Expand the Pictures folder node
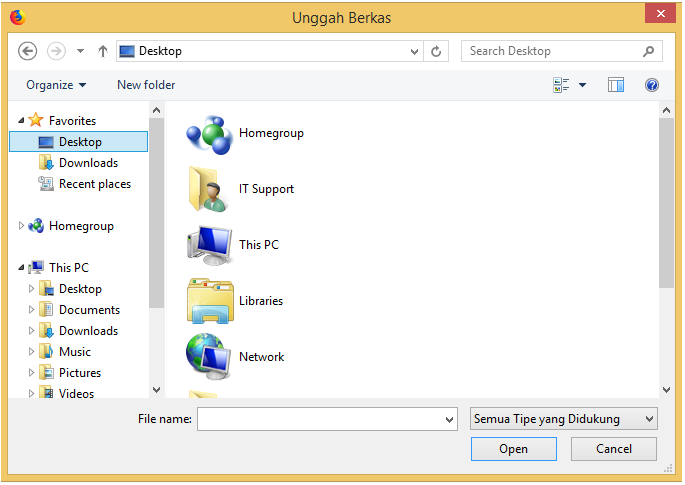Viewport: 685px width, 485px height. 31,372
